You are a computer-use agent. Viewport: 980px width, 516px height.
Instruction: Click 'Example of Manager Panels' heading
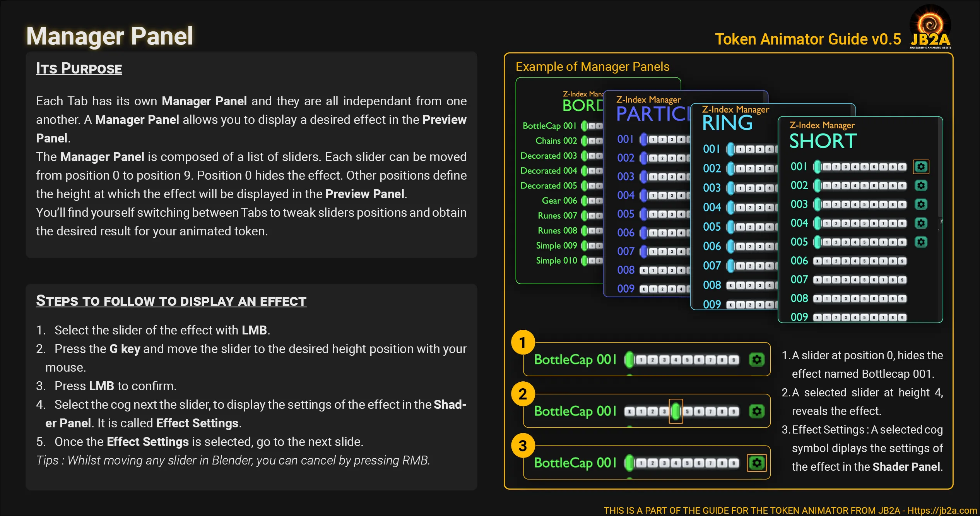point(592,67)
